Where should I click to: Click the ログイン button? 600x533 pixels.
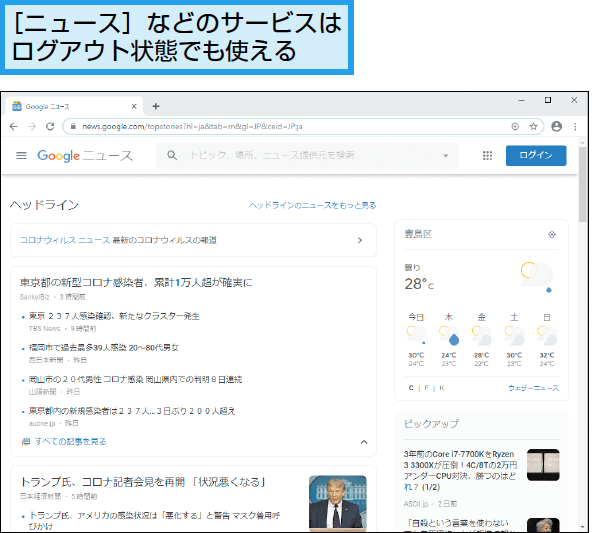coord(536,155)
